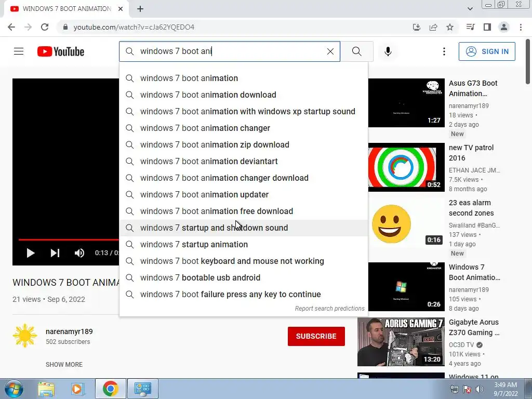Image resolution: width=532 pixels, height=399 pixels.
Task: Bookmark this tab with star
Action: coord(450,27)
